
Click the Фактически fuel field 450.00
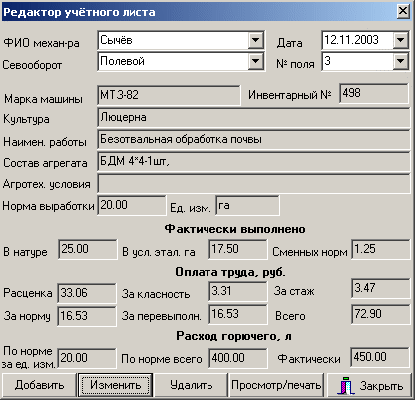point(380,357)
